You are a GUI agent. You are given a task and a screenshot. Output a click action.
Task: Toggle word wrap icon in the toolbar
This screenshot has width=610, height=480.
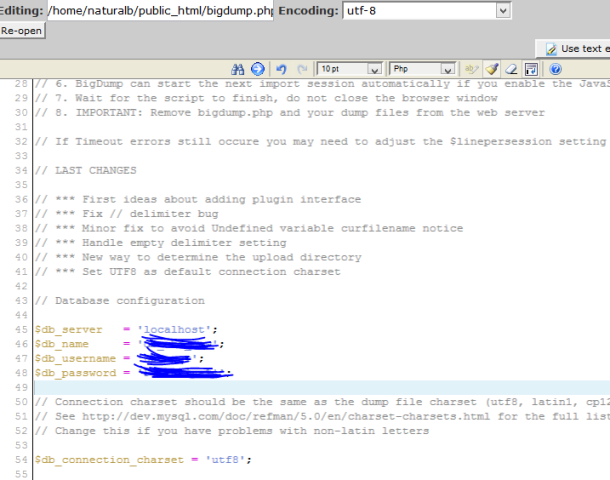tap(531, 69)
